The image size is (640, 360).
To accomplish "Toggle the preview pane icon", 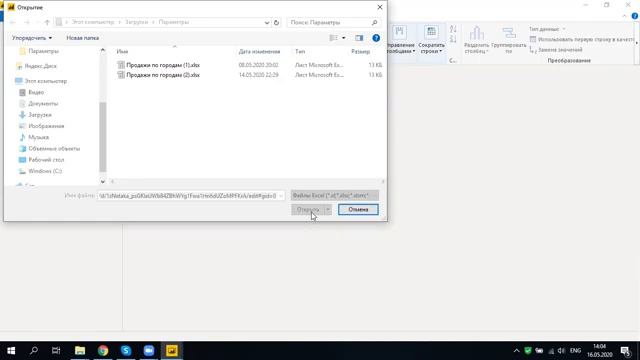I will pos(359,38).
